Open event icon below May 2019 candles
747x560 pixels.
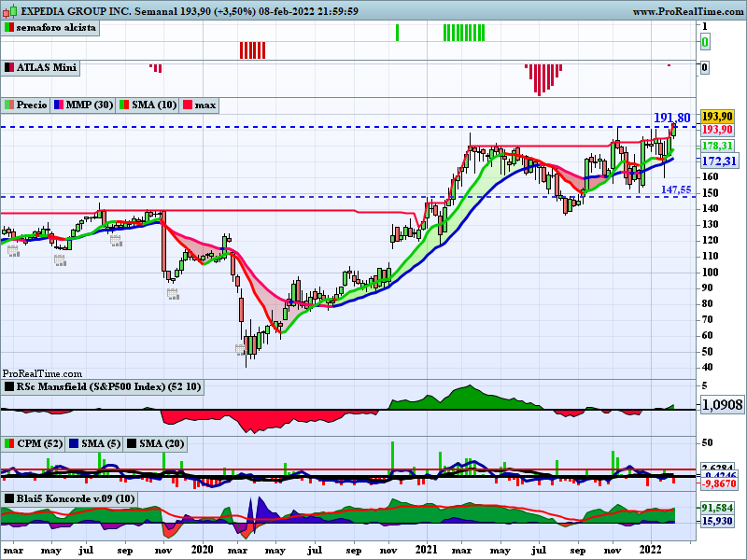click(x=60, y=260)
